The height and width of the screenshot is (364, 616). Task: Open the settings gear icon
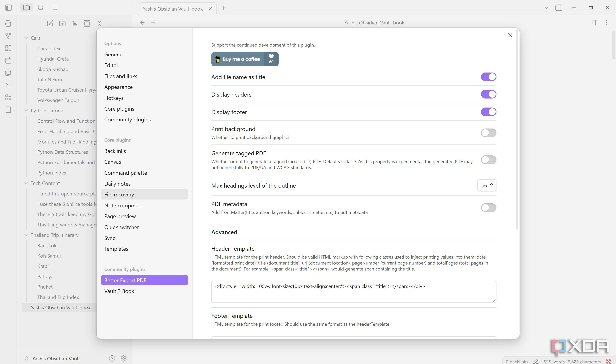pyautogui.click(x=123, y=358)
